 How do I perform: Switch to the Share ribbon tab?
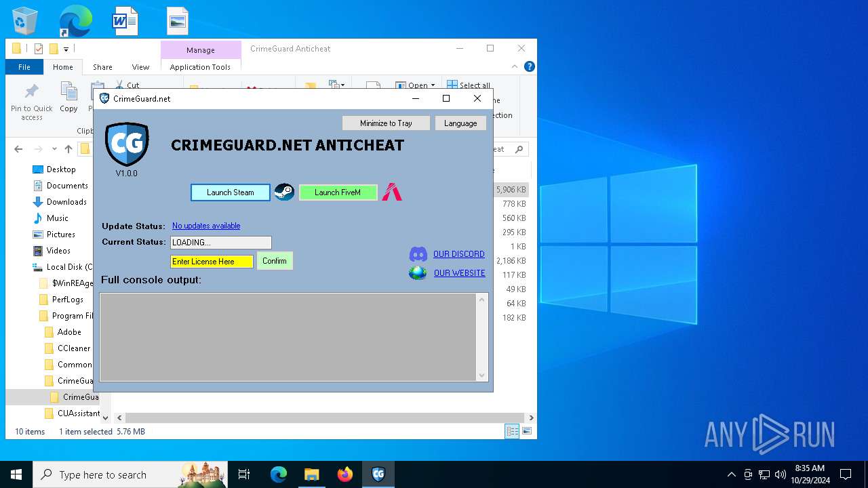[x=102, y=67]
